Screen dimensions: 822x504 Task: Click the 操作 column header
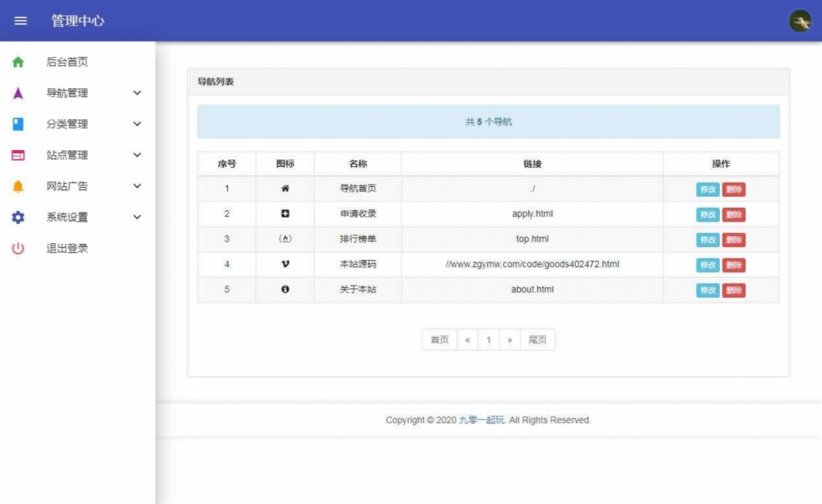click(721, 164)
